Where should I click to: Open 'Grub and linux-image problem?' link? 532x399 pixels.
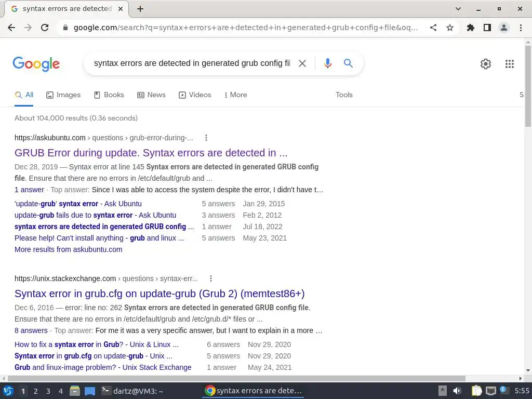point(103,367)
